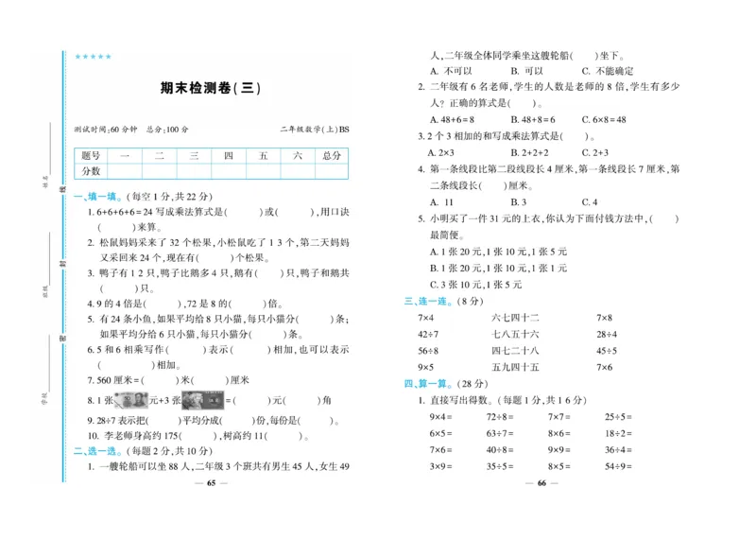The image size is (756, 557).
Task: Click the second banknote image in question 8
Action: [202, 399]
